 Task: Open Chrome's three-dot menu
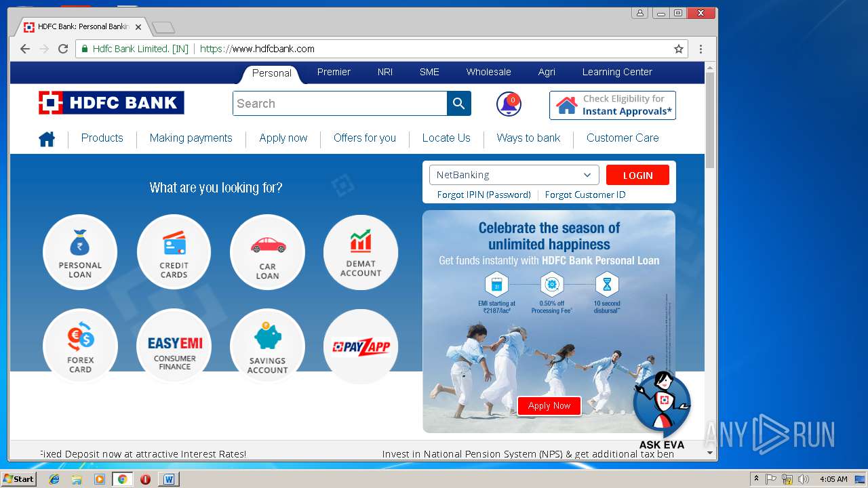tap(701, 49)
